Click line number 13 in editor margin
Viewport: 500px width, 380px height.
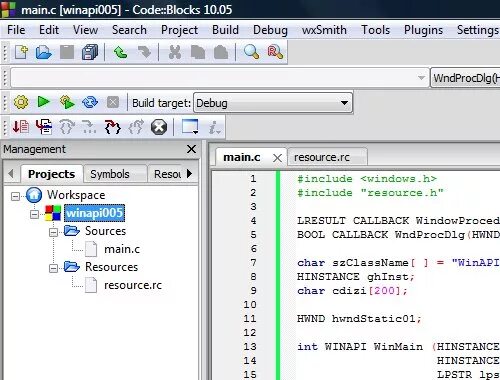pyautogui.click(x=250, y=347)
